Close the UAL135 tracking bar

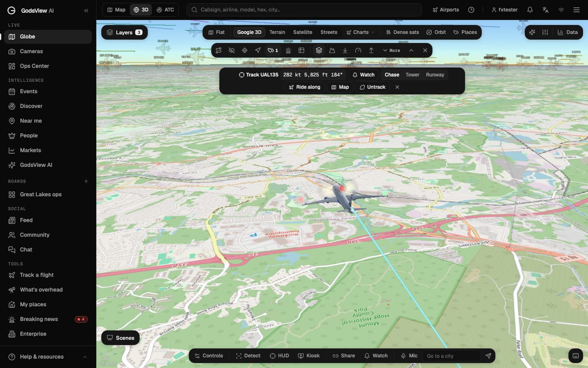pos(397,87)
